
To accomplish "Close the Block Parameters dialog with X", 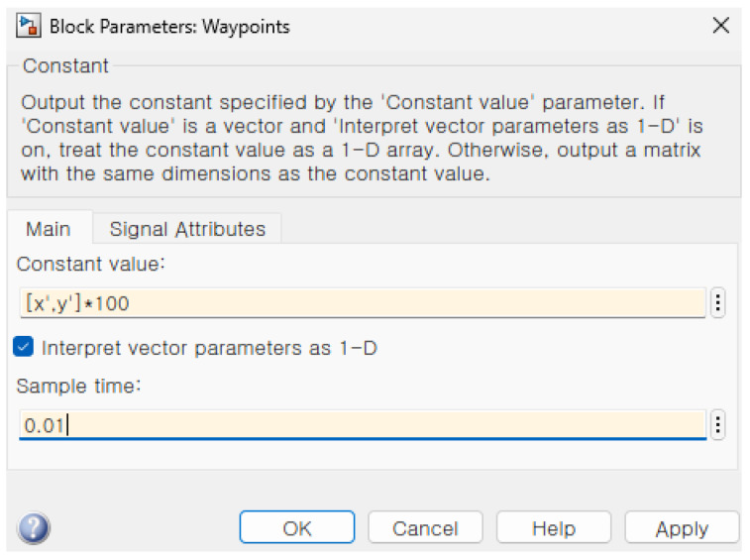I will tap(721, 26).
